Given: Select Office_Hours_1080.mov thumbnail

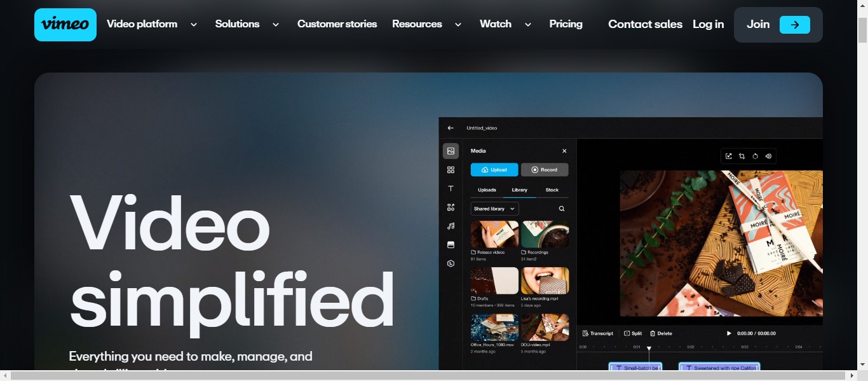Looking at the screenshot, I should click(494, 327).
